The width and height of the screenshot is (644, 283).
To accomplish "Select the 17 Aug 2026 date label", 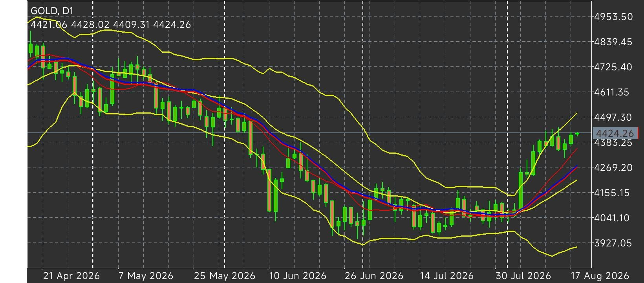I will pyautogui.click(x=600, y=276).
